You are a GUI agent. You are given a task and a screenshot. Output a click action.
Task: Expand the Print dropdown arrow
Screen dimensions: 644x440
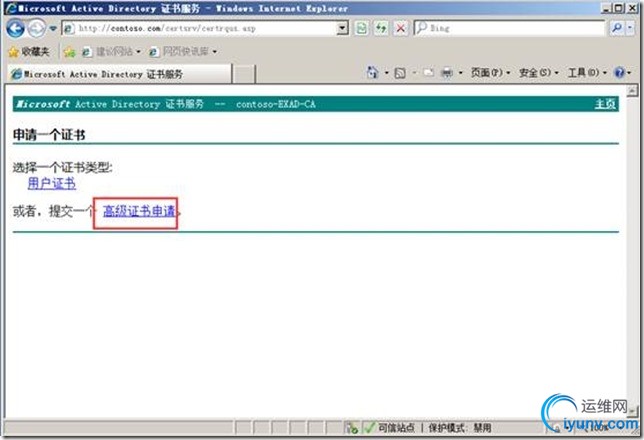(x=460, y=73)
